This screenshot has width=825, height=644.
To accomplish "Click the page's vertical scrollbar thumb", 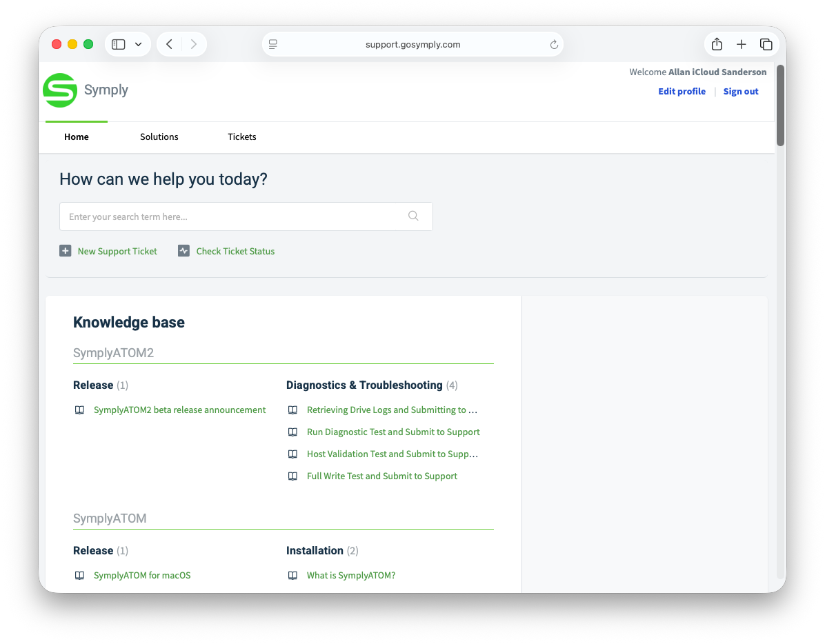I will coord(780,105).
